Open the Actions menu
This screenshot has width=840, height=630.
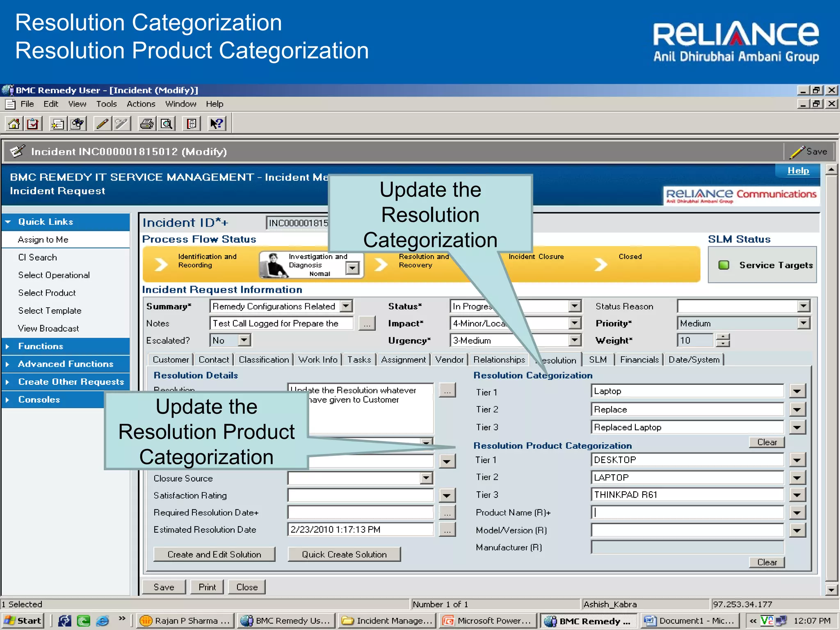[141, 104]
